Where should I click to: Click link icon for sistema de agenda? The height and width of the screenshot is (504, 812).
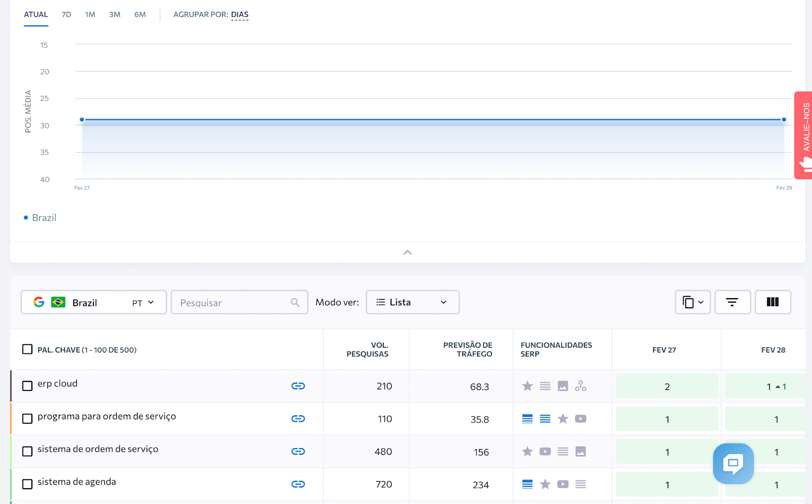pyautogui.click(x=298, y=484)
